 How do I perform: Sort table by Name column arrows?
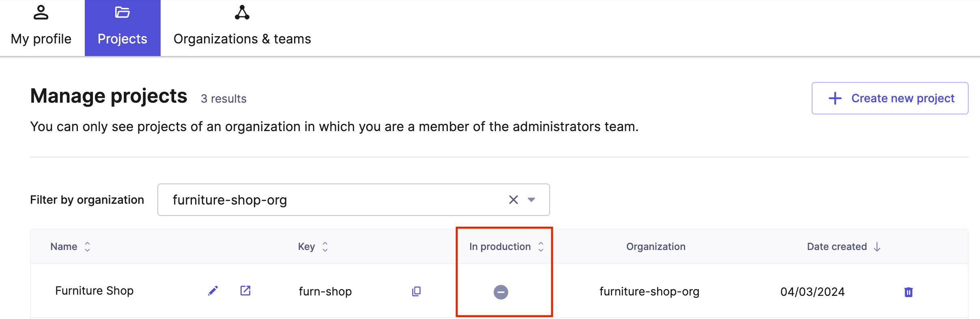[x=87, y=247]
